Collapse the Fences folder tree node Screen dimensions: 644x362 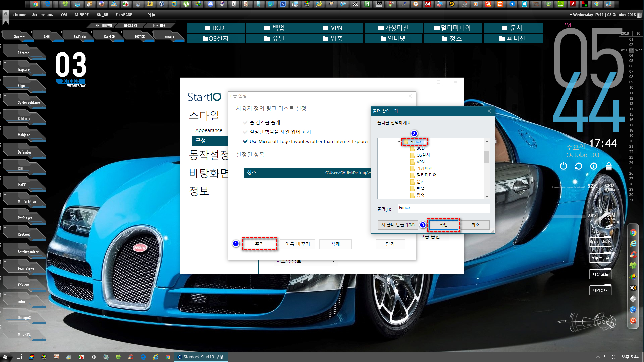(399, 142)
